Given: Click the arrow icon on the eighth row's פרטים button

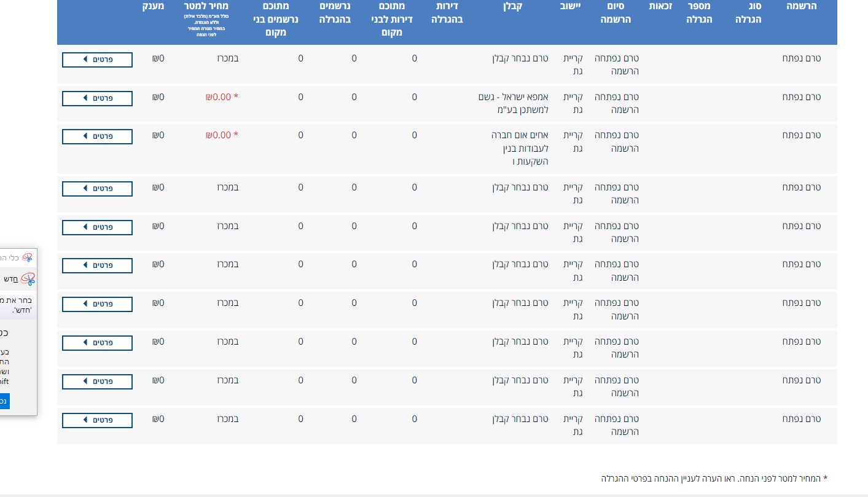Looking at the screenshot, I should (85, 343).
